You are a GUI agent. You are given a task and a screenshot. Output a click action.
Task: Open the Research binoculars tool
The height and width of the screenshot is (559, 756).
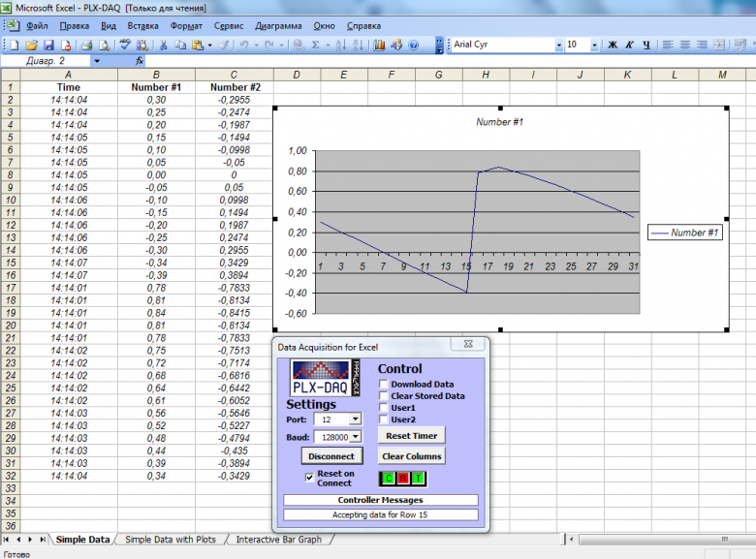142,46
